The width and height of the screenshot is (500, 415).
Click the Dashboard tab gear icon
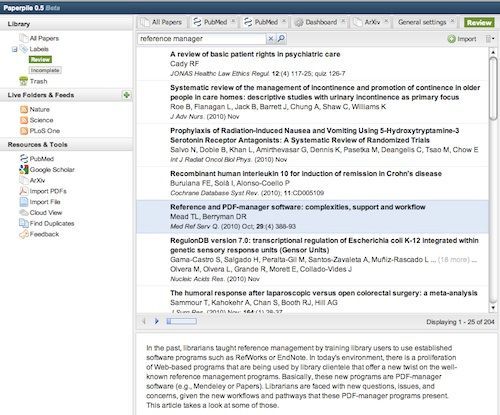click(x=299, y=22)
